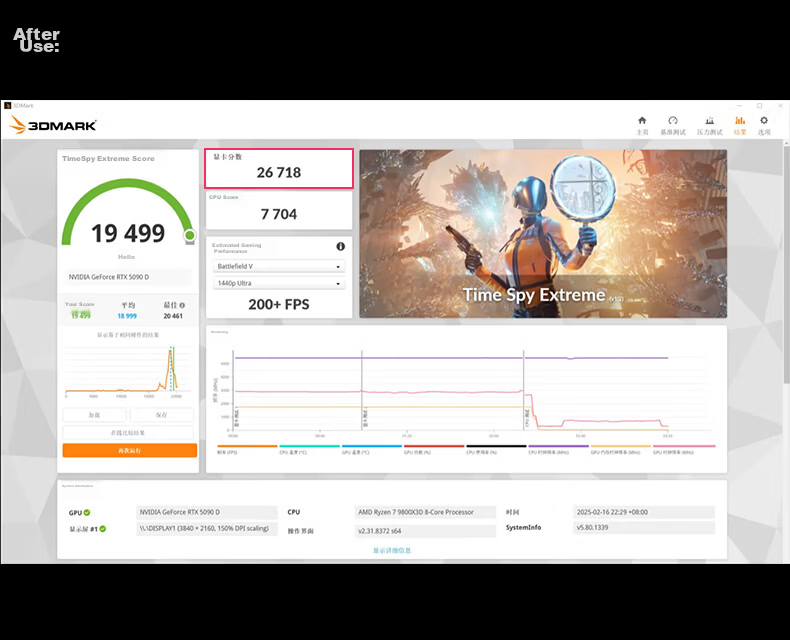Click the vertical scrollbar on the right
790x640 pixels.
coord(786,267)
